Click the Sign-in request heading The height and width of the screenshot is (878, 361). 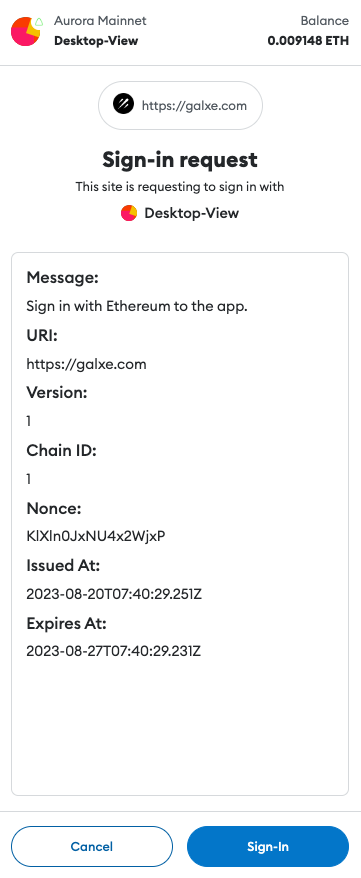[180, 160]
